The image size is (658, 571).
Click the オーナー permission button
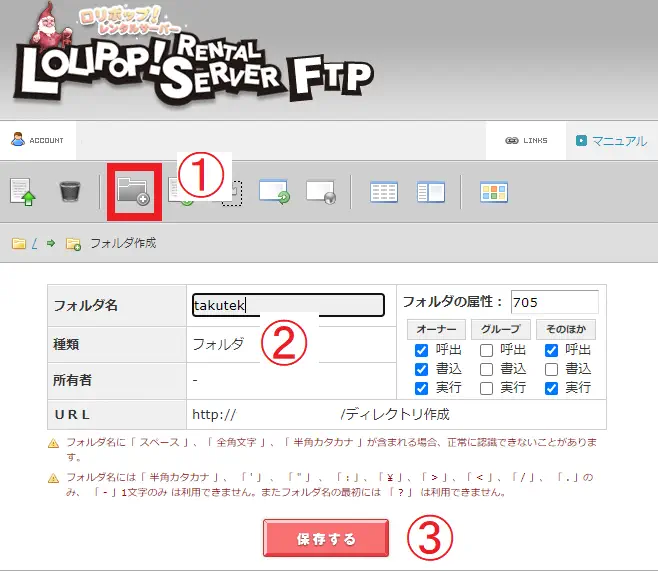pyautogui.click(x=435, y=329)
